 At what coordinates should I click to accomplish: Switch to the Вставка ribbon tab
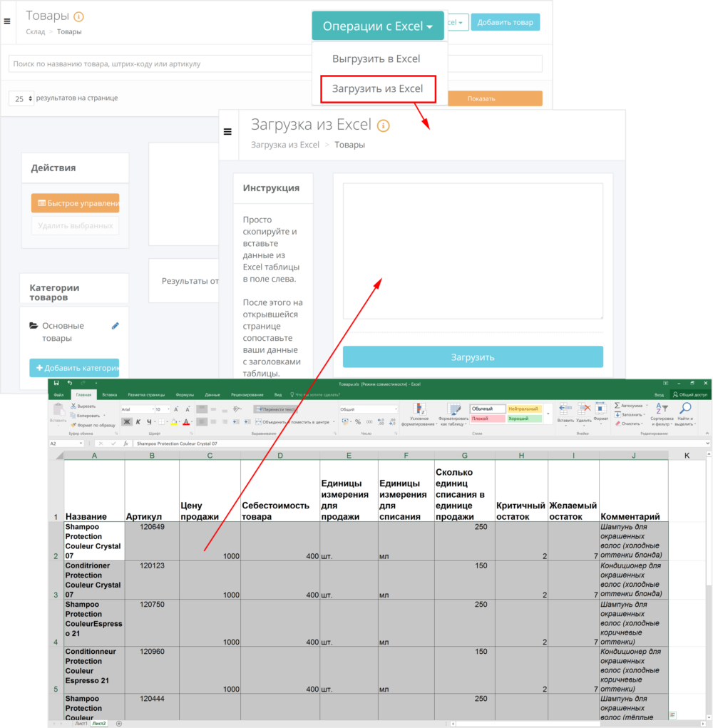click(110, 394)
